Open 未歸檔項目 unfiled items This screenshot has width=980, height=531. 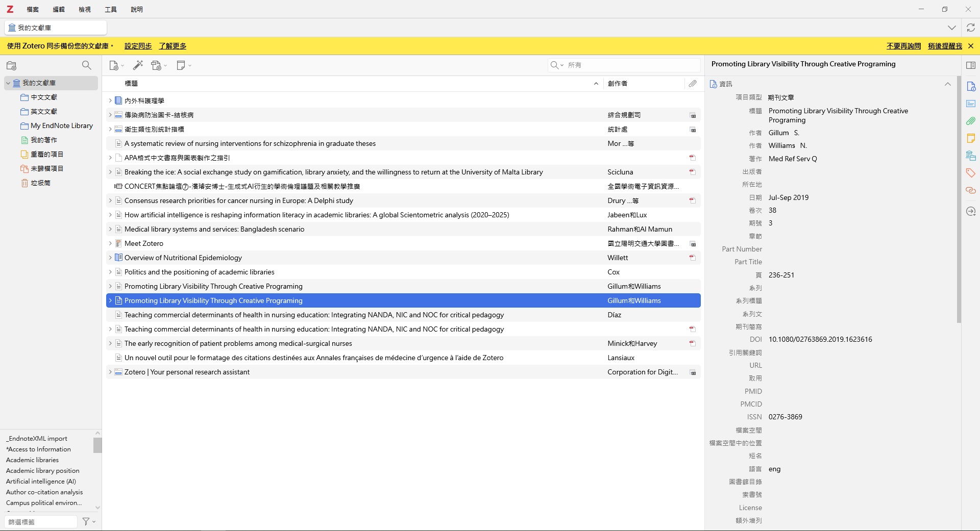click(x=47, y=168)
